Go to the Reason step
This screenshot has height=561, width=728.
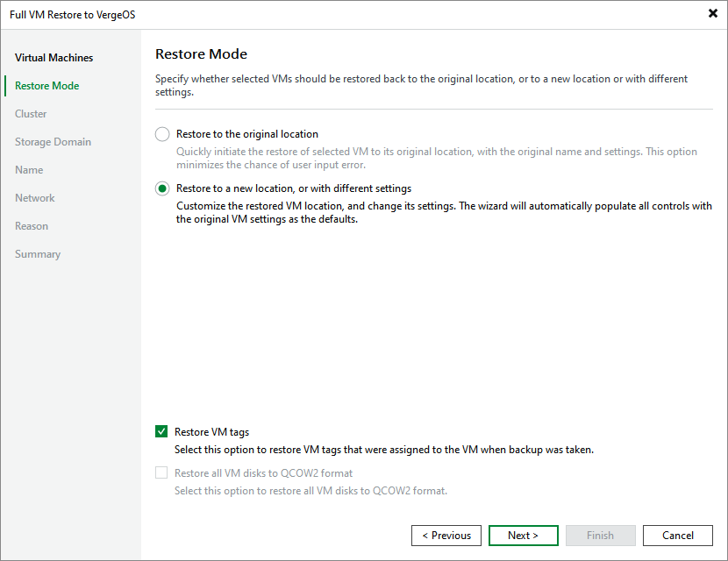32,226
